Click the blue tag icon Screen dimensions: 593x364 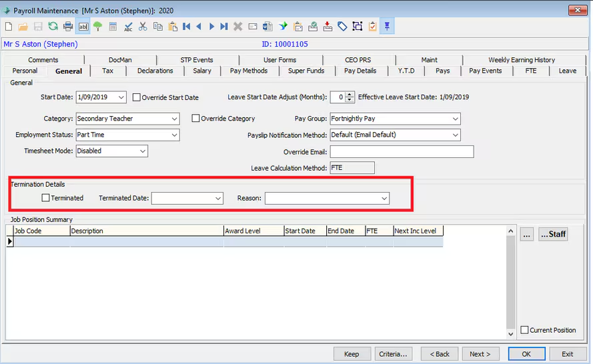[x=342, y=27]
